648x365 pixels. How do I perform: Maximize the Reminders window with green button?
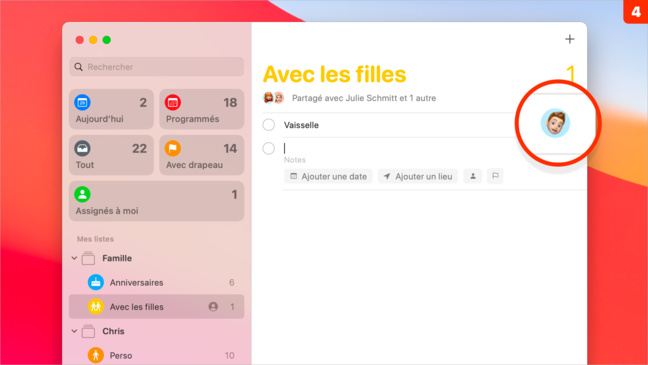point(107,40)
